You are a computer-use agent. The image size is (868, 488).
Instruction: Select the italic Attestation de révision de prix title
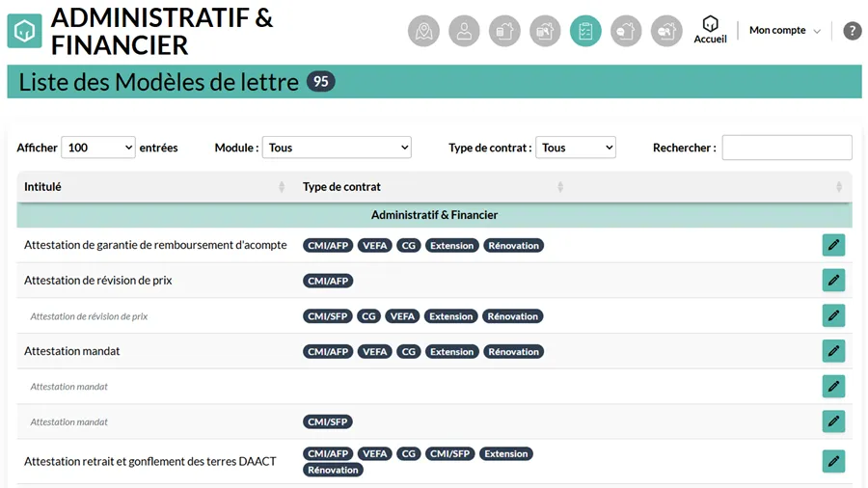(89, 316)
